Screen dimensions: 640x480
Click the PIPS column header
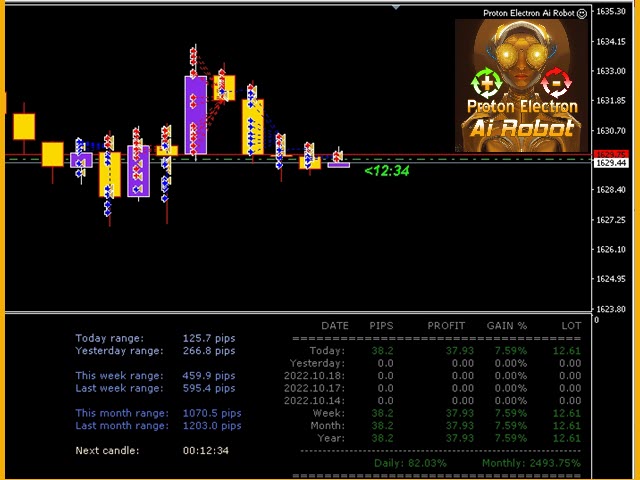click(x=381, y=326)
